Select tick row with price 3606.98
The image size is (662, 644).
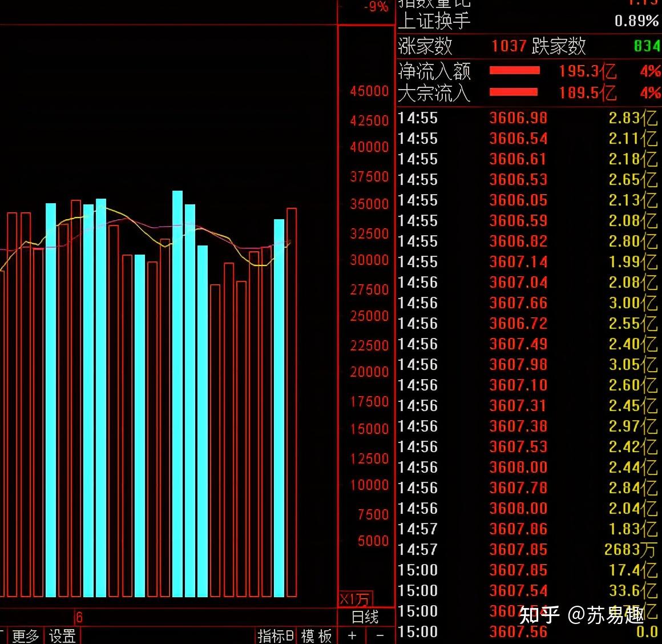pos(528,118)
